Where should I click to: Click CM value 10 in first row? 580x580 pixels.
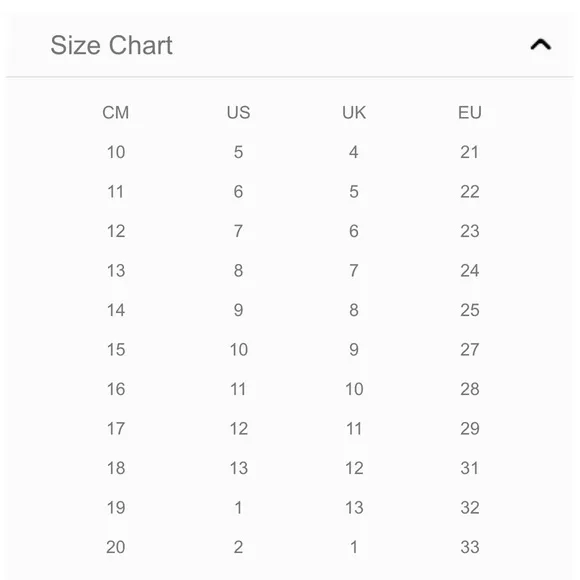click(116, 152)
